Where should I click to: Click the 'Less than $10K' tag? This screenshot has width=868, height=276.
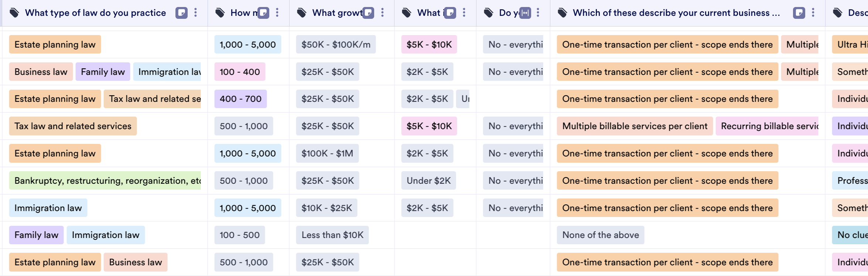332,235
